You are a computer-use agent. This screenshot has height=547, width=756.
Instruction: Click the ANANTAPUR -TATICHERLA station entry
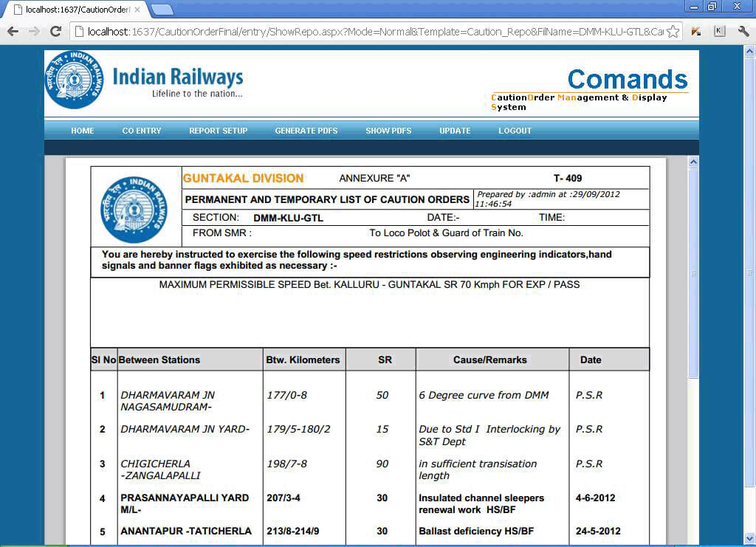coord(186,531)
